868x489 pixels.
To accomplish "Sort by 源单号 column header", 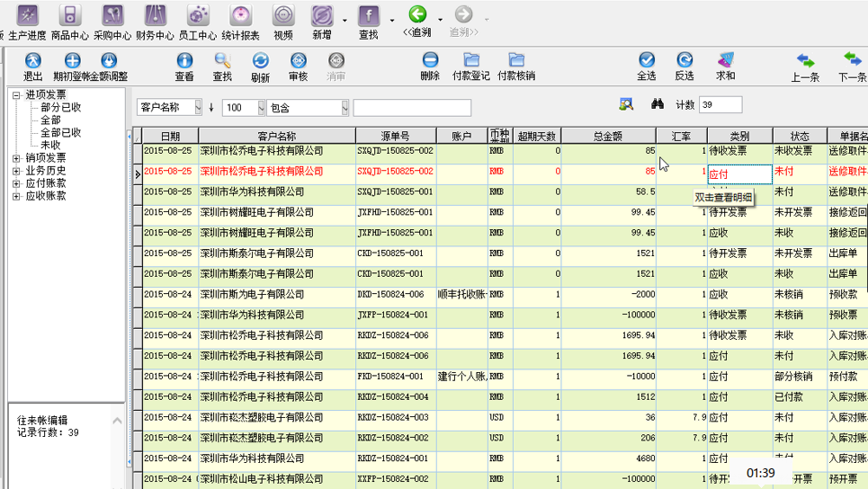I will 396,136.
